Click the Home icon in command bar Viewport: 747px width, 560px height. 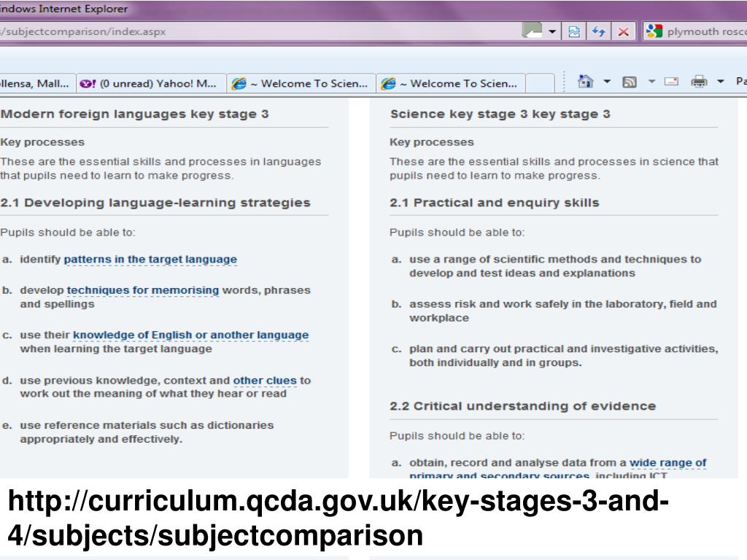pos(586,82)
